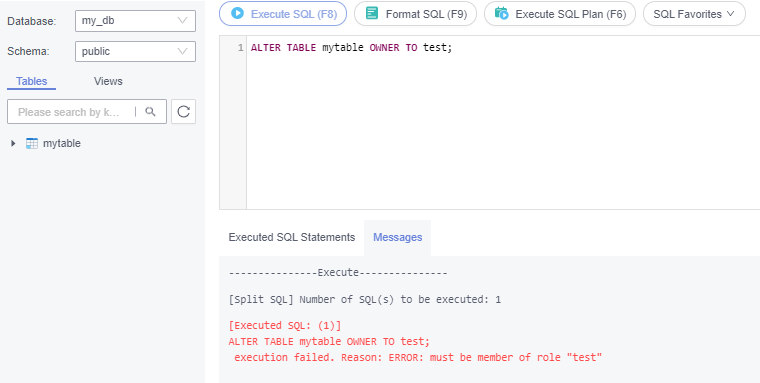Screen dimensions: 760x383
Task: Run query with Execute SQL (F8) button
Action: point(283,14)
